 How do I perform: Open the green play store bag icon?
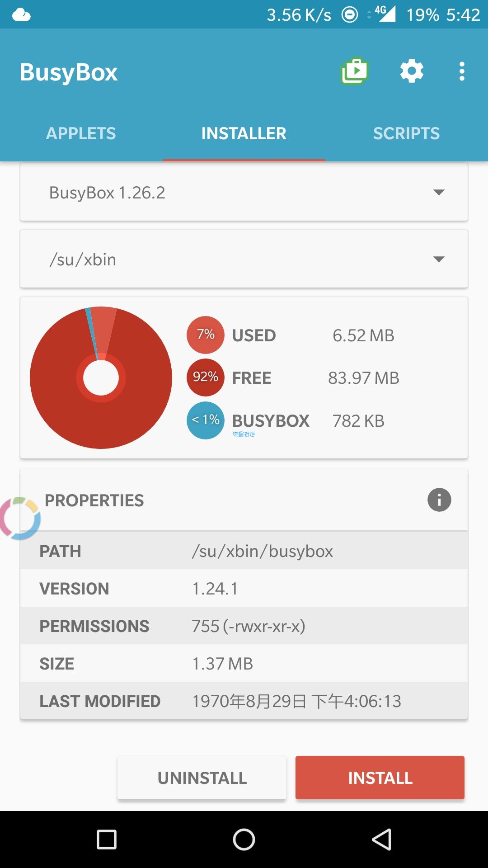[x=355, y=71]
